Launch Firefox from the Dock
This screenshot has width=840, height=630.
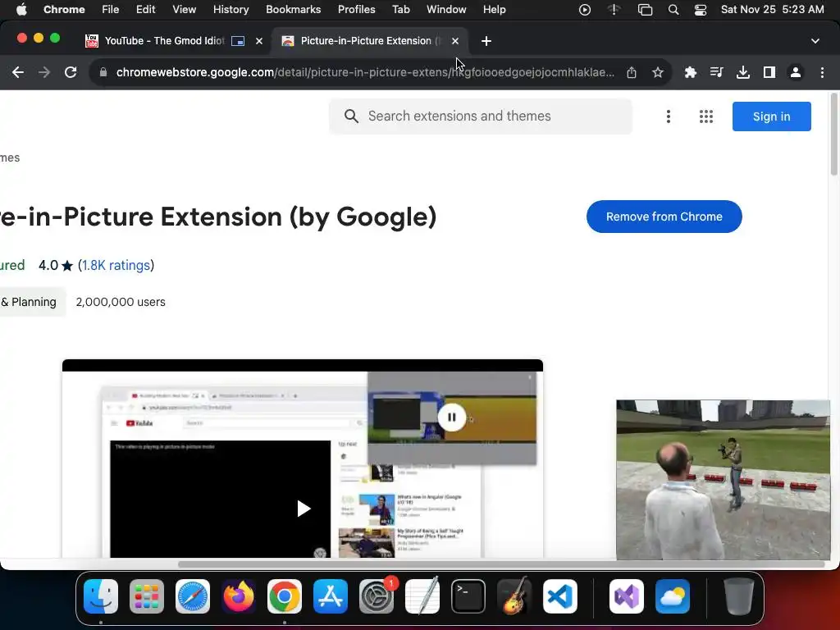[239, 596]
